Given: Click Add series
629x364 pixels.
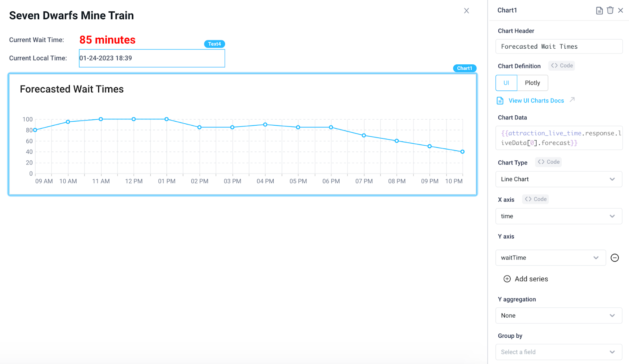Looking at the screenshot, I should tap(531, 279).
